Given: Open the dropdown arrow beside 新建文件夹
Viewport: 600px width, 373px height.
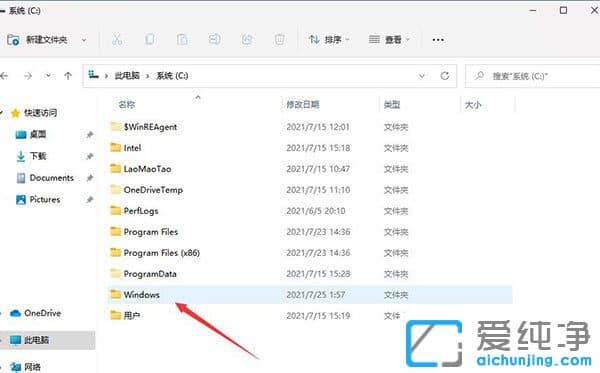Looking at the screenshot, I should pyautogui.click(x=84, y=40).
